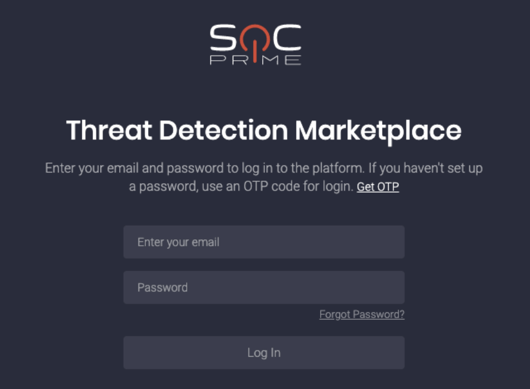Open the Get OTP link
The width and height of the screenshot is (530, 389).
click(378, 187)
